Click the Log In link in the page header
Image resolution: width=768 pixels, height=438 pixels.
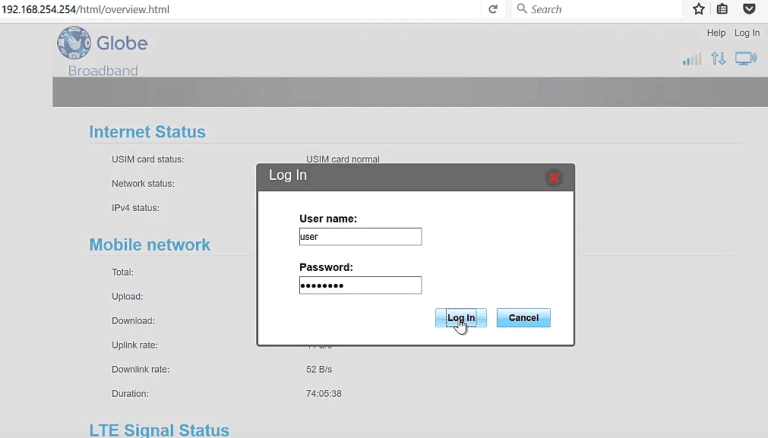tap(746, 33)
